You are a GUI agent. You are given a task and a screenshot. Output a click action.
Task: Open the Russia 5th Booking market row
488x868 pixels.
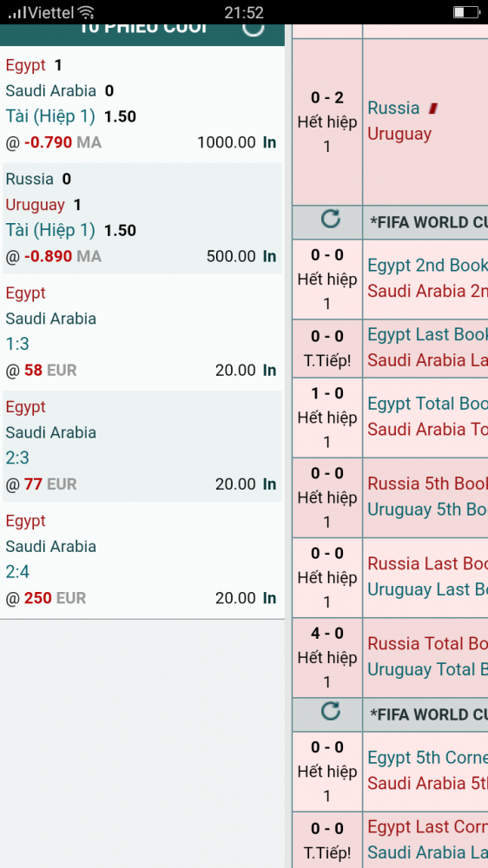pyautogui.click(x=390, y=497)
